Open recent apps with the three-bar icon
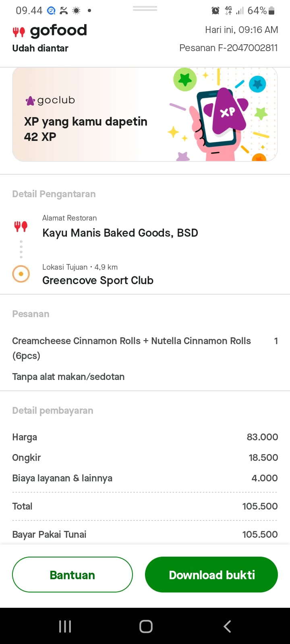This screenshot has width=290, height=644. [x=65, y=626]
